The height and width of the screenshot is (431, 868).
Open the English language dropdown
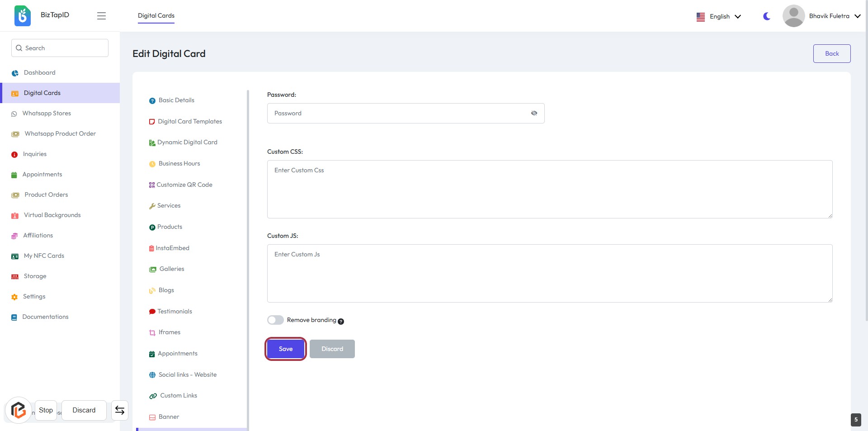click(x=719, y=16)
